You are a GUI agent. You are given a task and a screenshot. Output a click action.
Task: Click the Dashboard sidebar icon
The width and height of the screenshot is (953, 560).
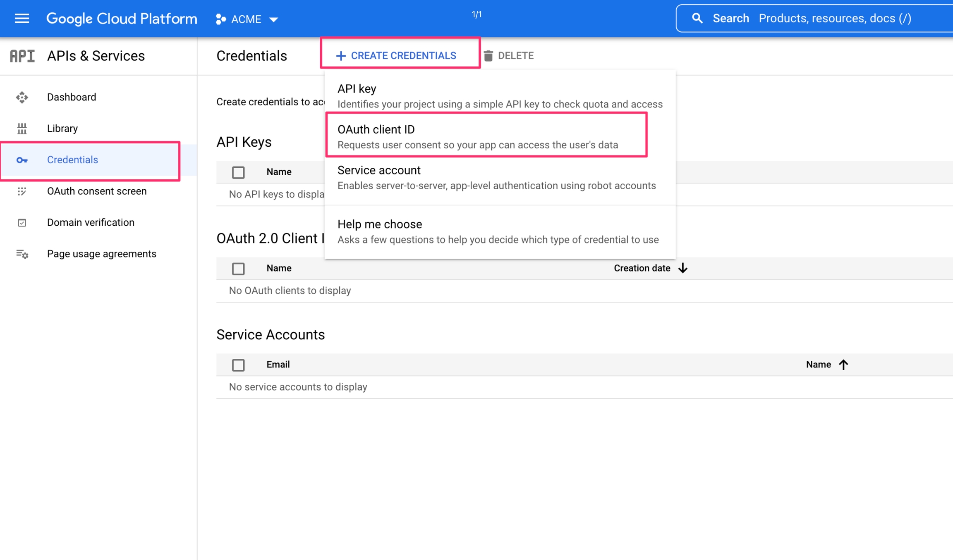click(x=22, y=97)
